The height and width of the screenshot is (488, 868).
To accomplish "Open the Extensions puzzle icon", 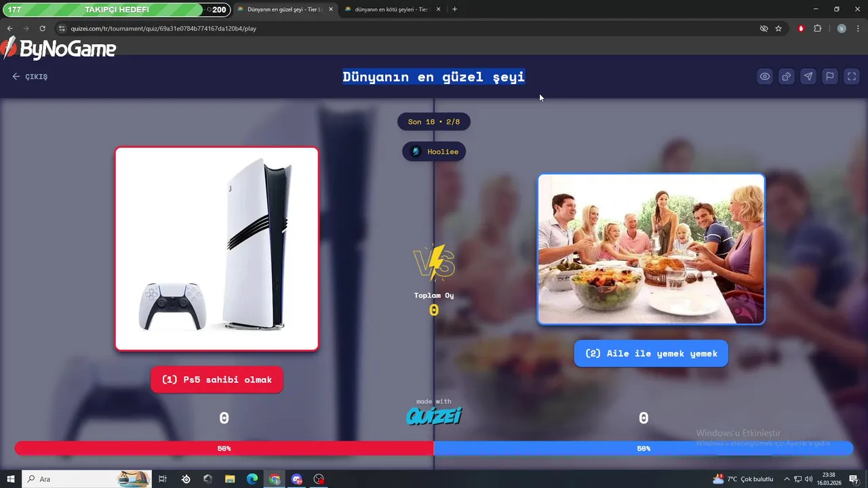I will coord(817,28).
